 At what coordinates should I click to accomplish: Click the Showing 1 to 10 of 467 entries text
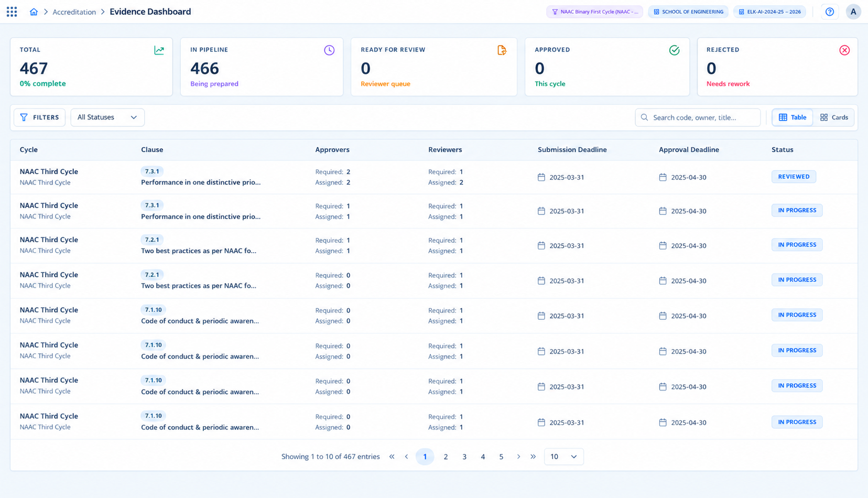(331, 457)
